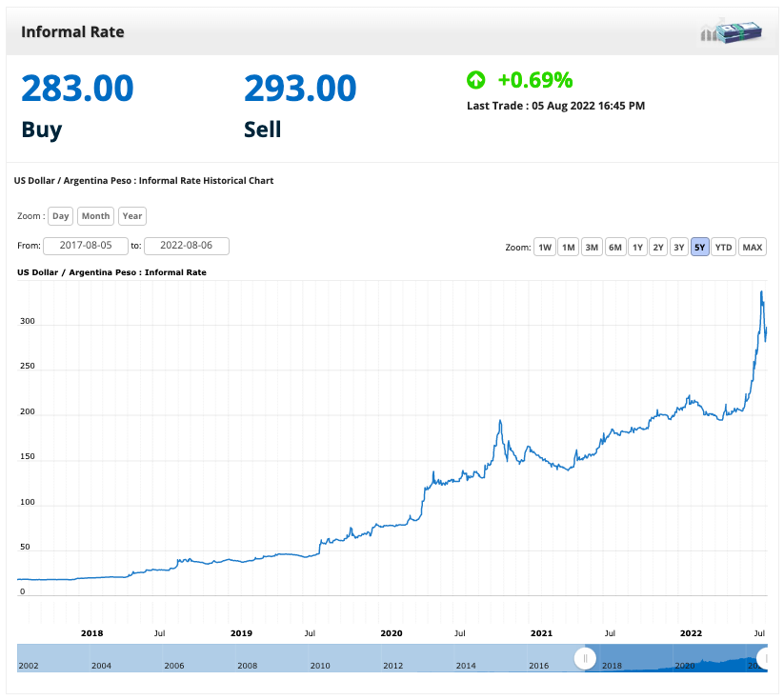This screenshot has height=700, width=784.
Task: Click the left navigator handle
Action: [585, 658]
